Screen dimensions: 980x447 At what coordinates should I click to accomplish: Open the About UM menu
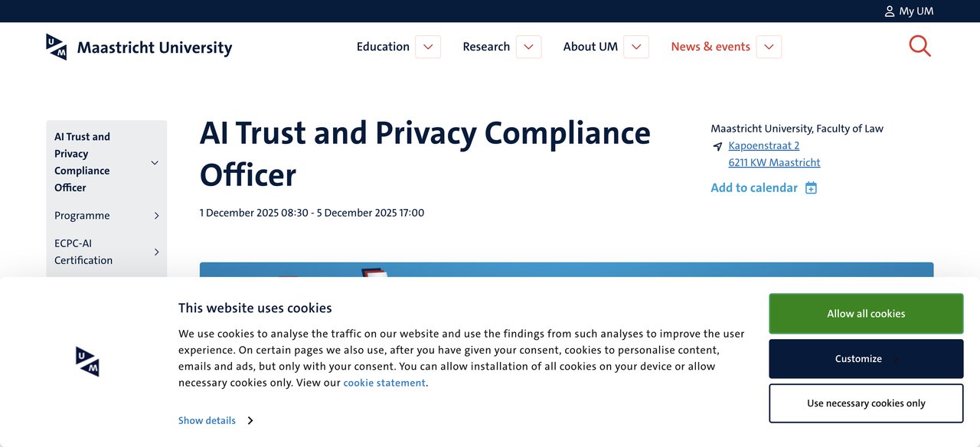(x=590, y=47)
